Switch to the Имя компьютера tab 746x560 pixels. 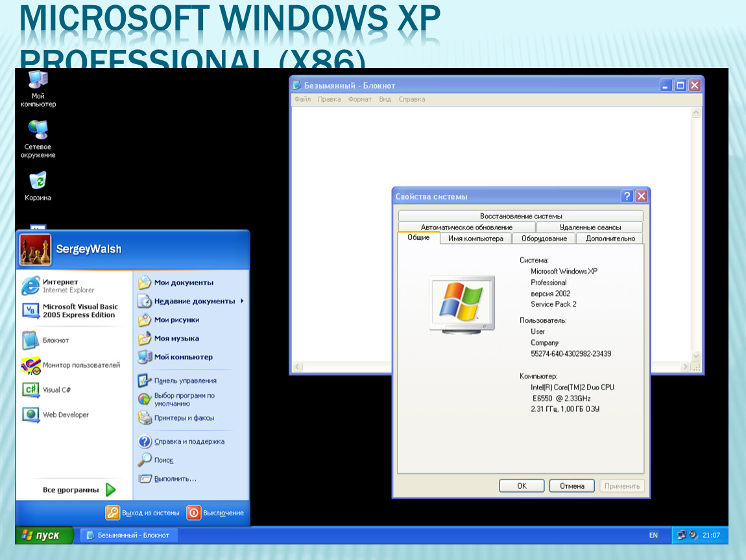click(x=475, y=238)
